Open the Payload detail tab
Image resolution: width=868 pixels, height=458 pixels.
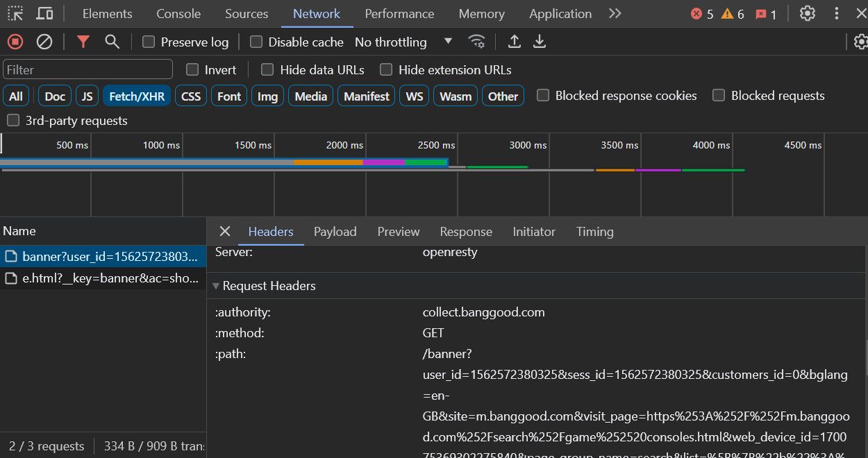pos(335,232)
